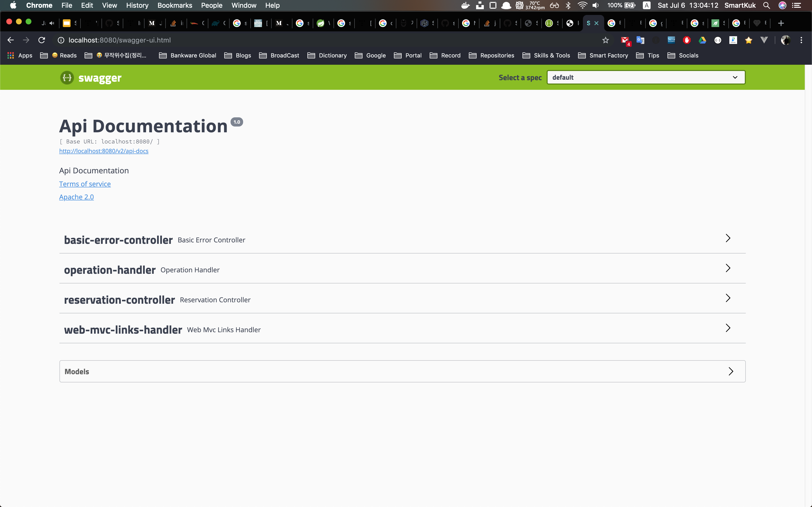
Task: Open the api-docs URL link
Action: click(104, 151)
